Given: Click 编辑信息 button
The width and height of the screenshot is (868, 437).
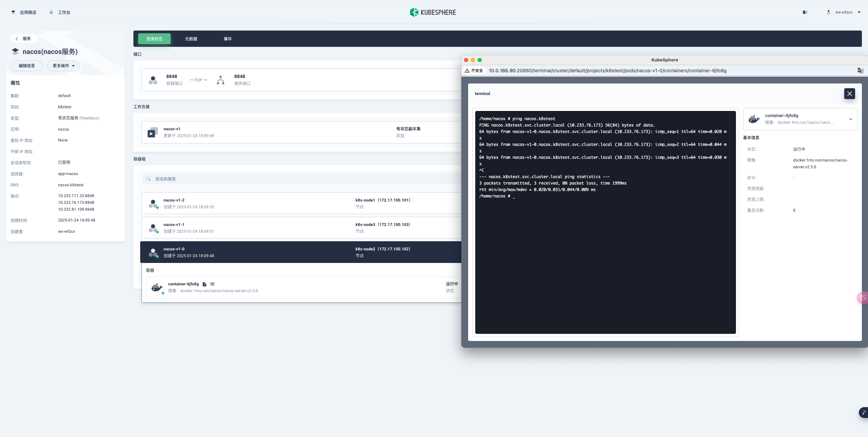Looking at the screenshot, I should [x=27, y=66].
